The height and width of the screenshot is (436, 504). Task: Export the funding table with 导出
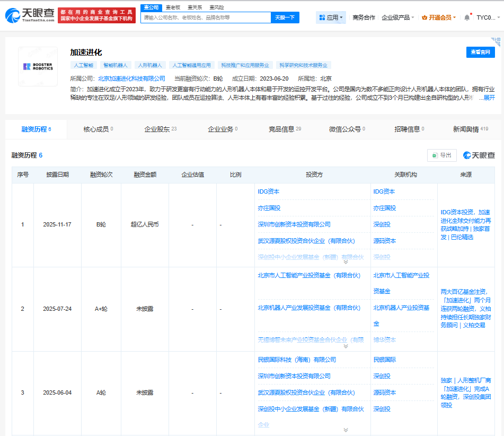[x=441, y=155]
